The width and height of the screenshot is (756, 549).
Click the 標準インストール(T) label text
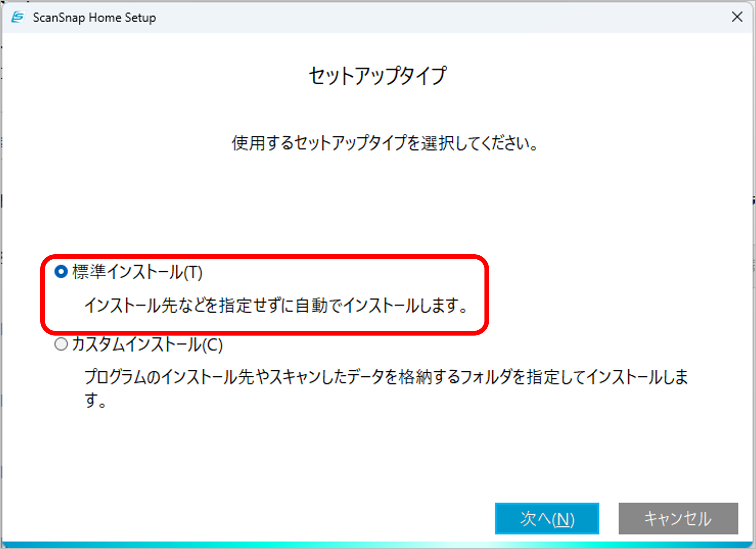[x=137, y=272]
